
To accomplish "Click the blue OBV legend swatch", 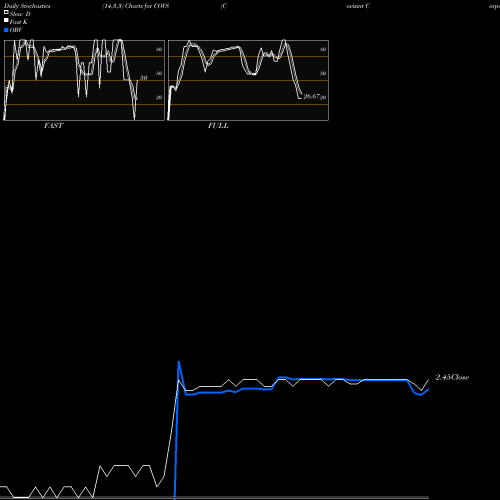I will coord(6,30).
